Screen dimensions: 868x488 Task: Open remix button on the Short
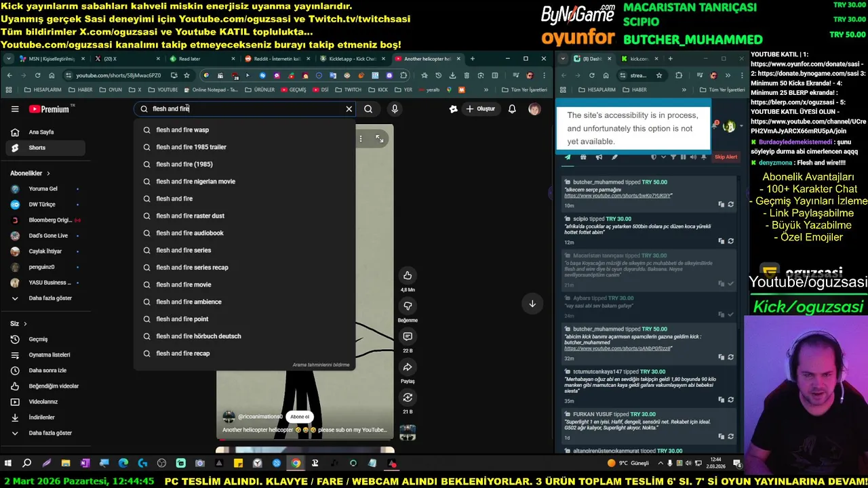click(408, 397)
